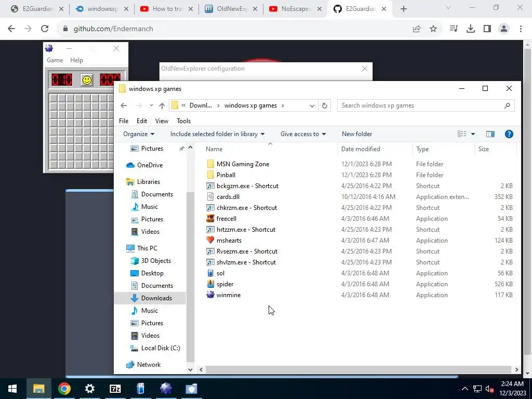
Task: Open Chrome side panel icon
Action: pyautogui.click(x=487, y=29)
